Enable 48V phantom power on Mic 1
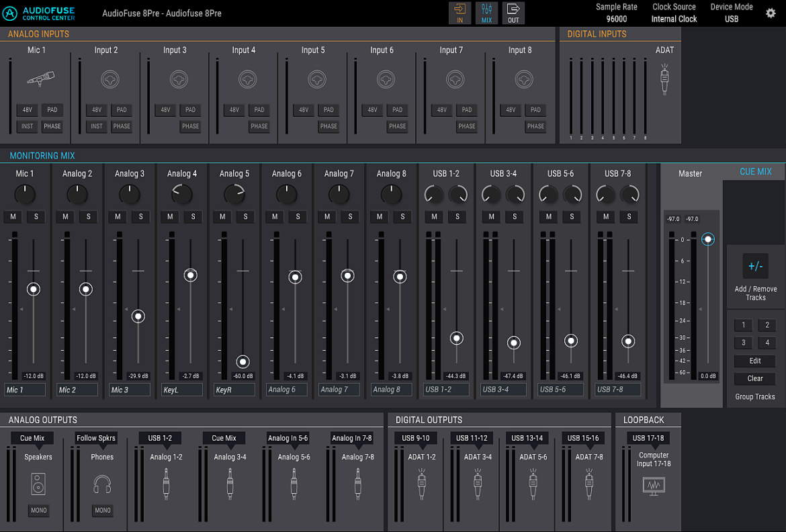 click(x=27, y=109)
